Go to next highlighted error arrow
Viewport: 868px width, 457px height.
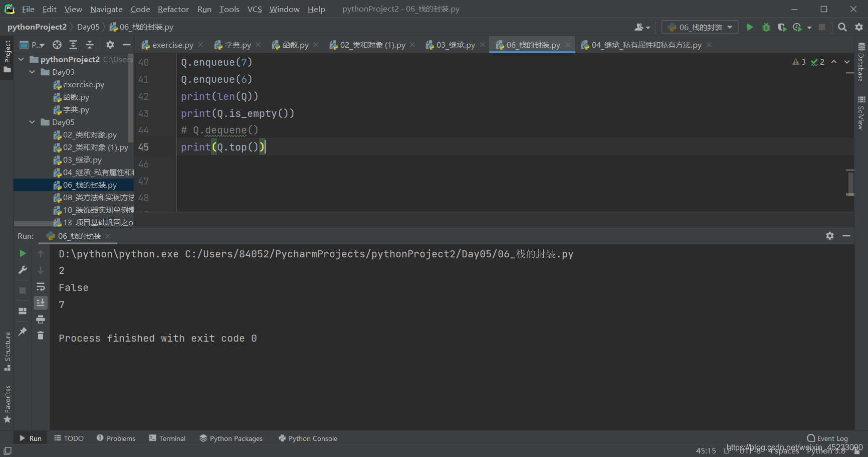[847, 62]
